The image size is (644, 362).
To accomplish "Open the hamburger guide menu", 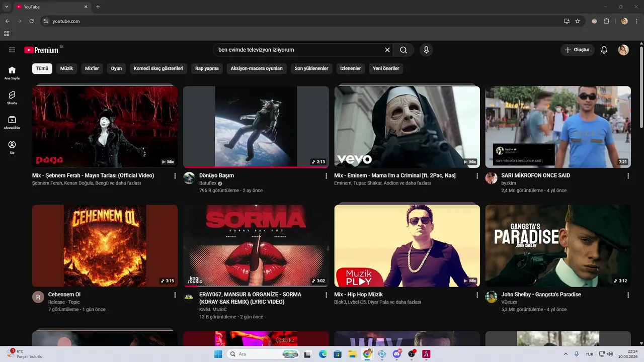I will [x=12, y=50].
